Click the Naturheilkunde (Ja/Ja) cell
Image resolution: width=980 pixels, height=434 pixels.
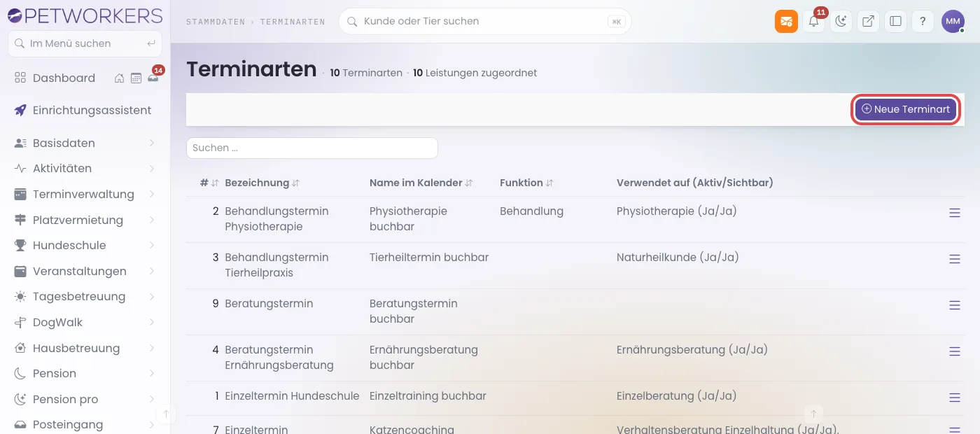(678, 257)
